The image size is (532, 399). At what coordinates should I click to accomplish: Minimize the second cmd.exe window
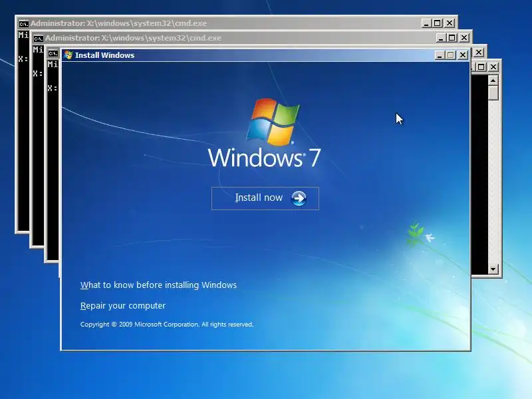440,38
